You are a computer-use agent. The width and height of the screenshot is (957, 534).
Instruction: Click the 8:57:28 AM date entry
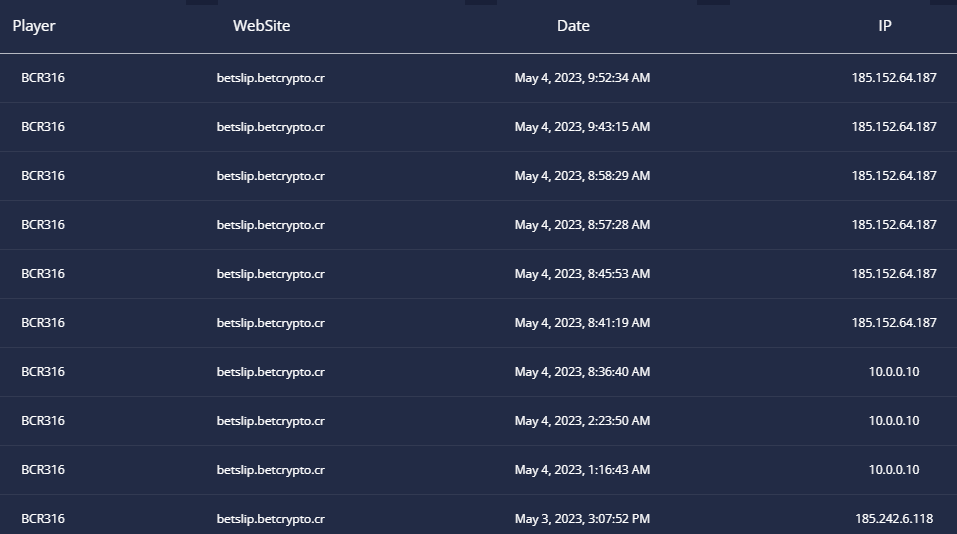tap(582, 225)
